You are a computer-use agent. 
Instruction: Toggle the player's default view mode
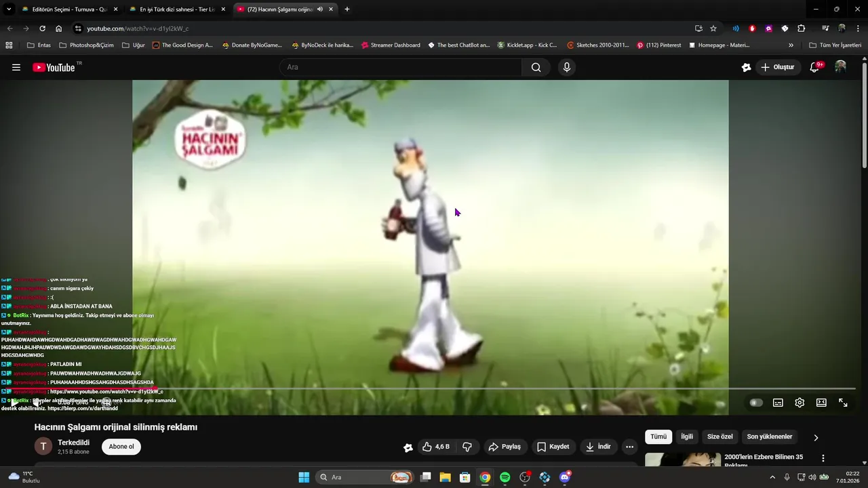pyautogui.click(x=821, y=403)
